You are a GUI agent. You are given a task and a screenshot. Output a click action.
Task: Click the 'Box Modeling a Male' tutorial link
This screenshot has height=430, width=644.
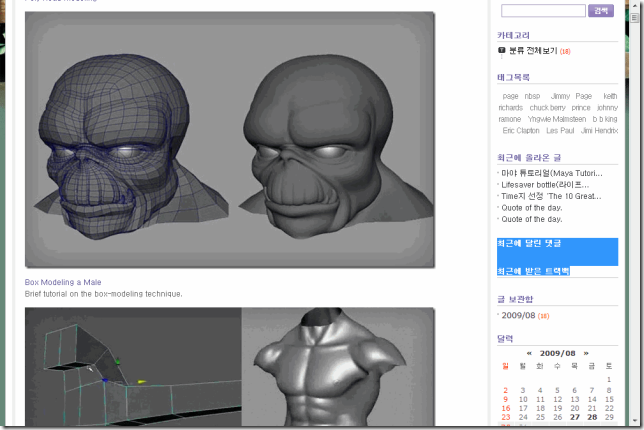pos(63,282)
